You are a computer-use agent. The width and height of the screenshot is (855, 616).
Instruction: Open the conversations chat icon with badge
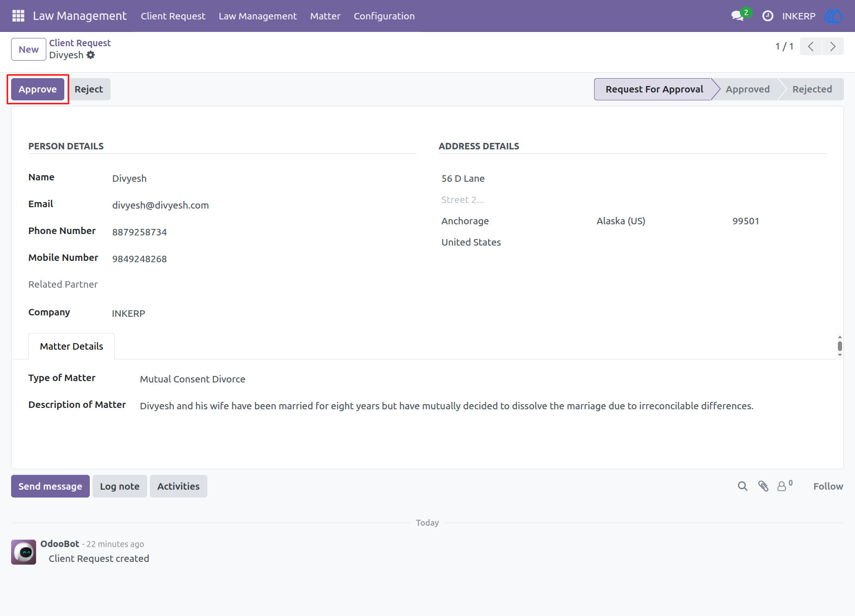(x=741, y=15)
